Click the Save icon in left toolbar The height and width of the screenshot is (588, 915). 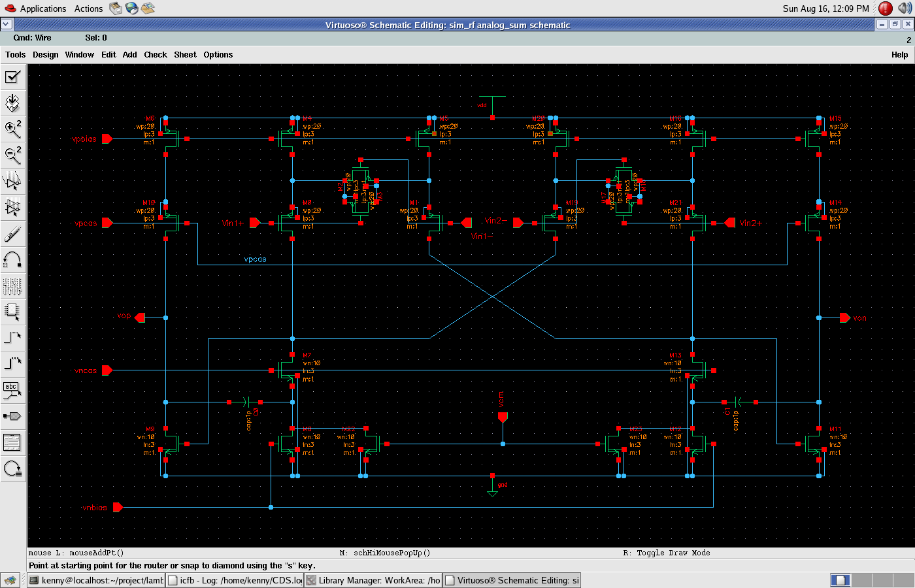pos(12,103)
